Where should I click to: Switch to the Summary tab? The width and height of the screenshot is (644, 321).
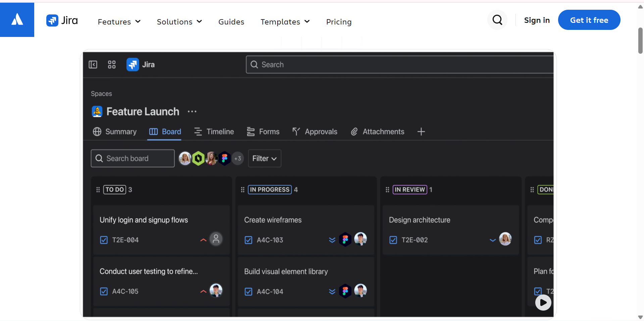[x=115, y=132]
